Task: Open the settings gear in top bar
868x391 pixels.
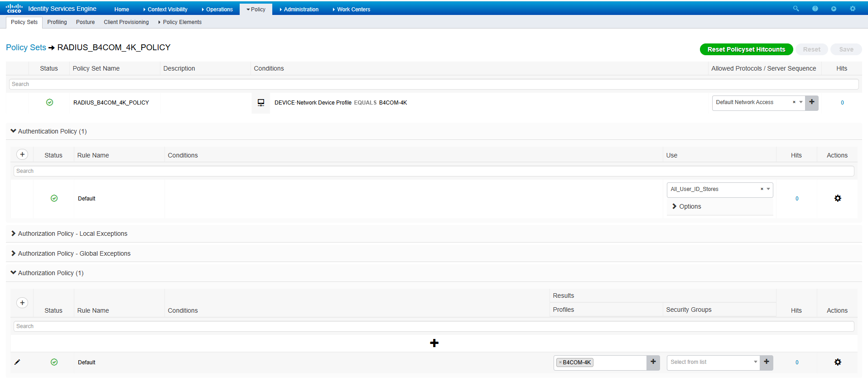Action: pyautogui.click(x=853, y=9)
